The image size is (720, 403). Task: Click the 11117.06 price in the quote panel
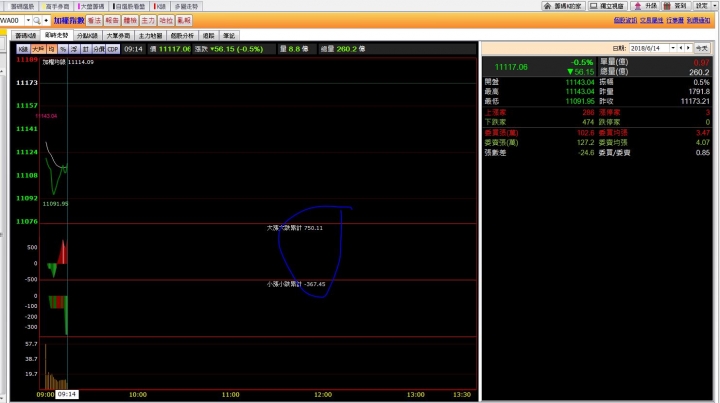tap(511, 67)
